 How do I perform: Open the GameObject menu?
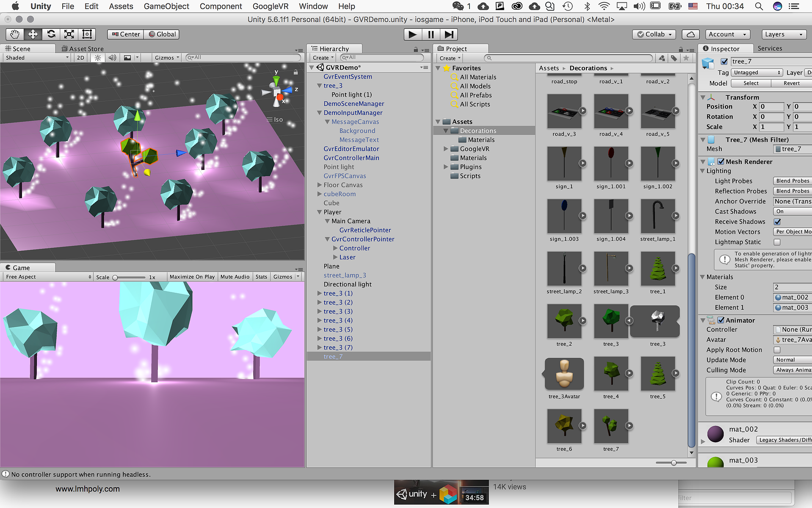click(166, 6)
